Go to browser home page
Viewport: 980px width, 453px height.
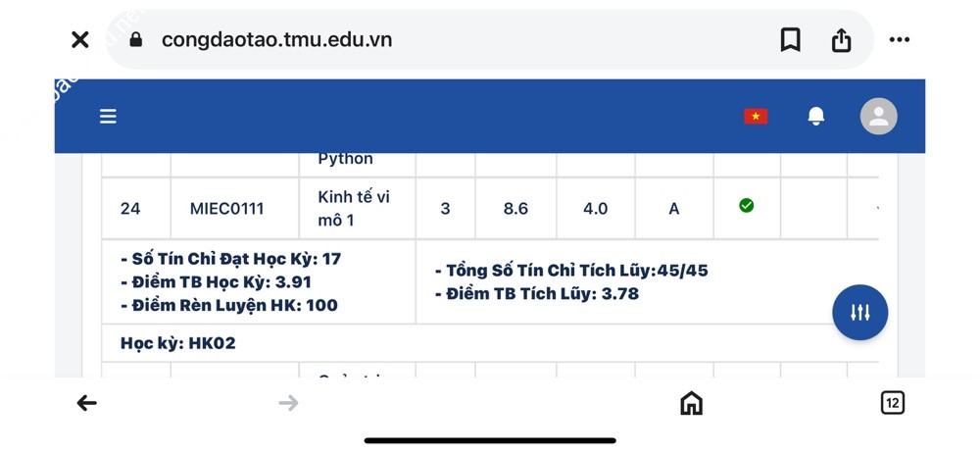(691, 403)
